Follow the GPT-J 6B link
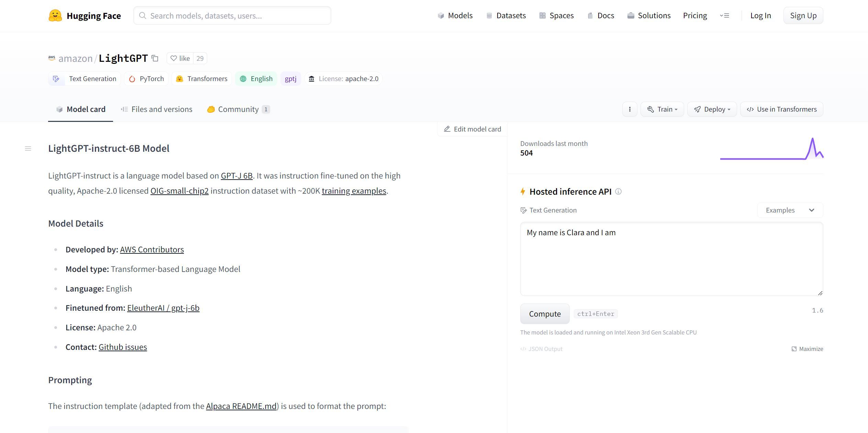868x433 pixels. pyautogui.click(x=236, y=176)
